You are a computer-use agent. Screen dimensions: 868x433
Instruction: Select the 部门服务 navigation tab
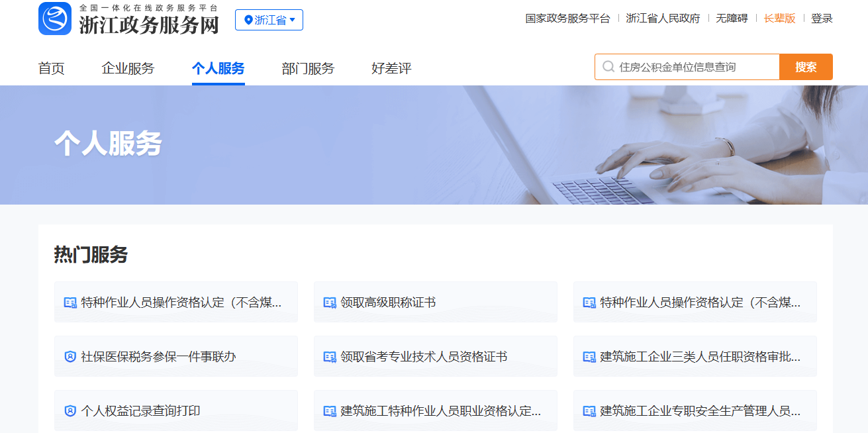click(x=308, y=68)
